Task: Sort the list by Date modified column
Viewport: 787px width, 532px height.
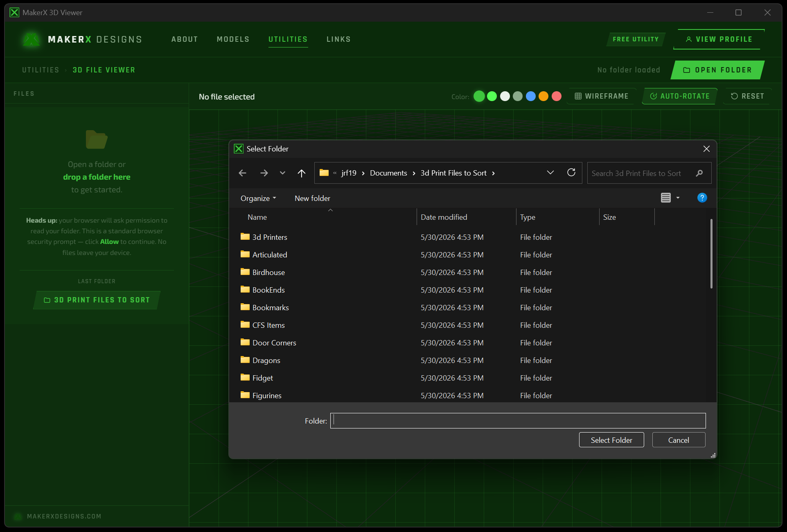Action: tap(444, 217)
